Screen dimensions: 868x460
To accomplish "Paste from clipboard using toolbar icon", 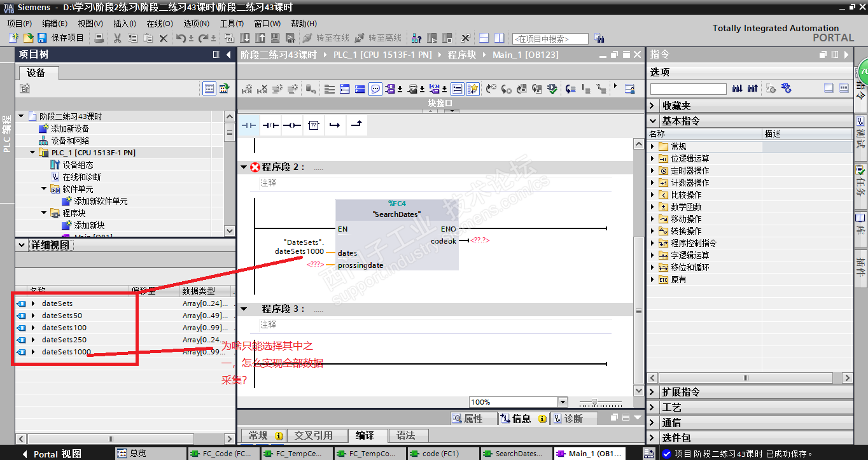I will (x=148, y=38).
